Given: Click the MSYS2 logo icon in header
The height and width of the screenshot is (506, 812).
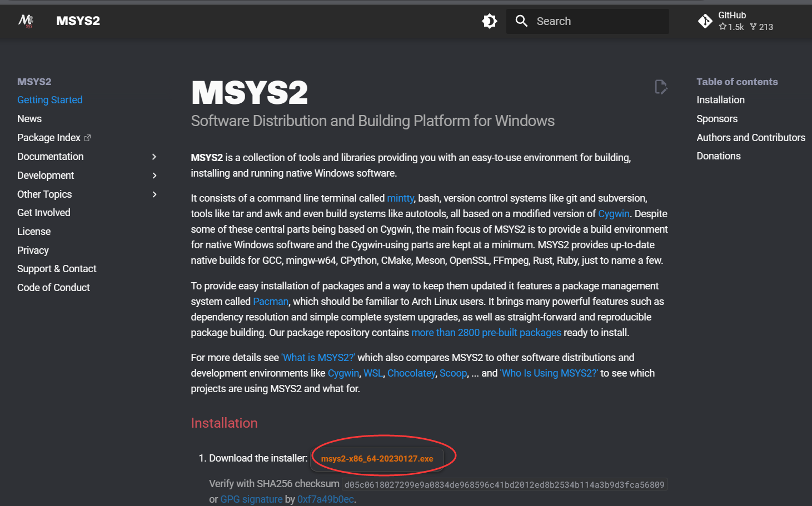Looking at the screenshot, I should (26, 21).
